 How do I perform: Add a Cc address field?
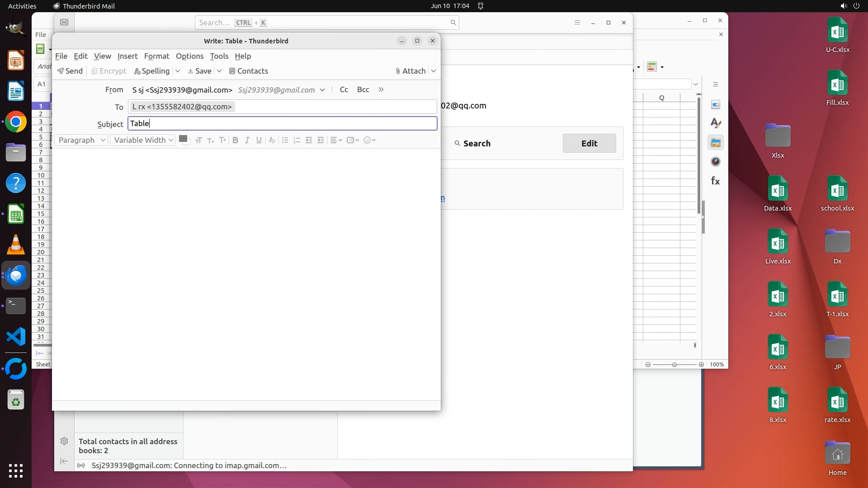pos(344,89)
